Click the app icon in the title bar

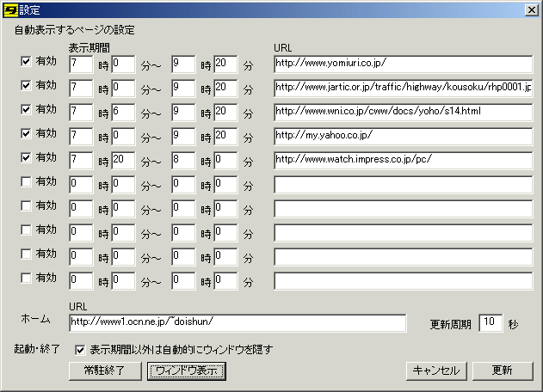[9, 9]
